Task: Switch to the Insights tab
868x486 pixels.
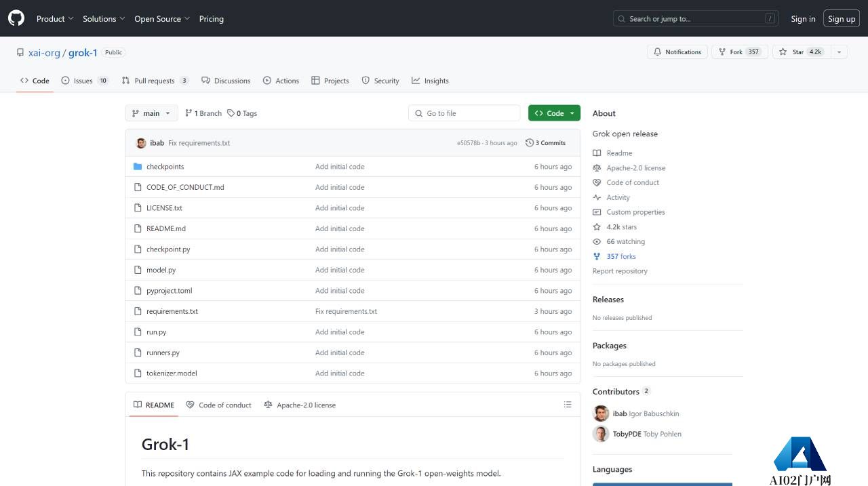Action: click(x=430, y=81)
